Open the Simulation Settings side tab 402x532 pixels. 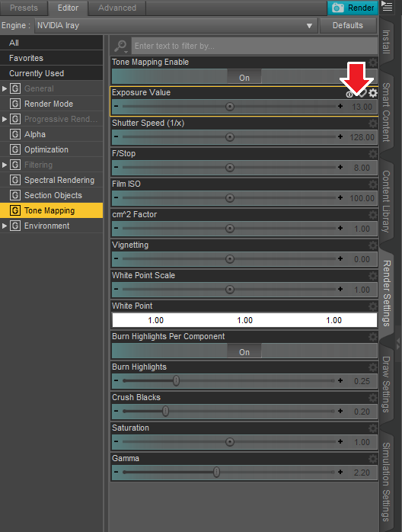coord(387,482)
